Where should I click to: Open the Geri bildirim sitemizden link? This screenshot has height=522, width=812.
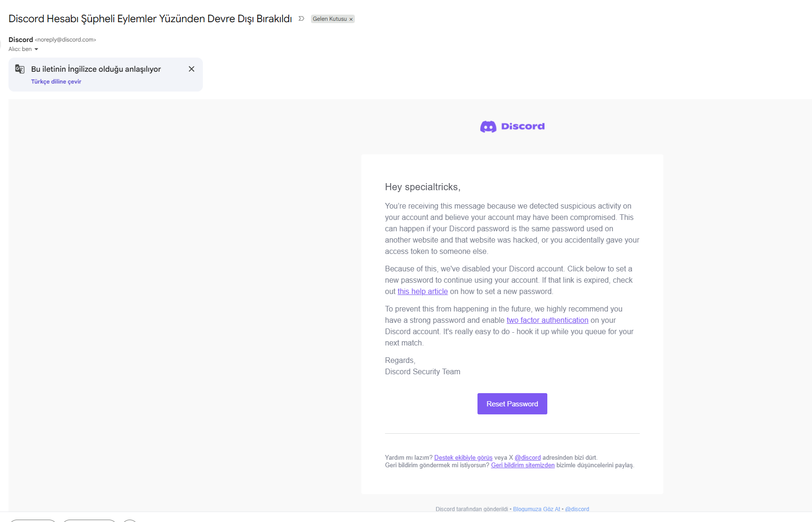point(523,465)
